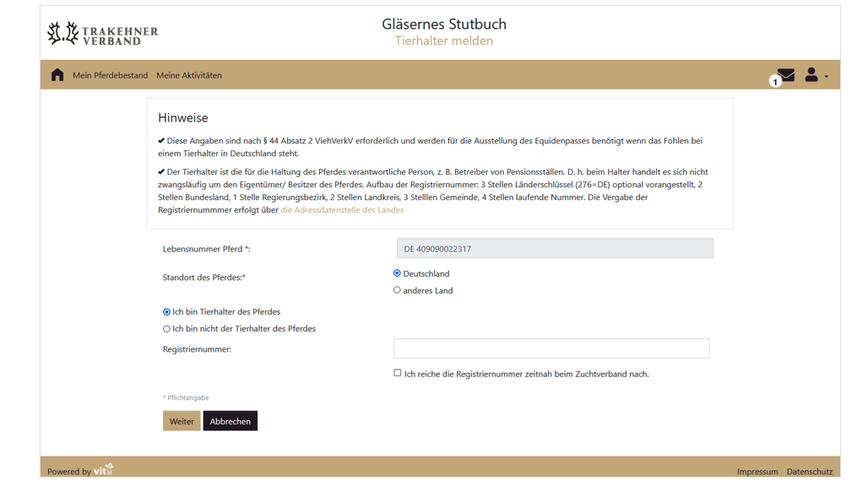Click the Lebensnummer Pferd field
This screenshot has height=480, width=868.
pyautogui.click(x=555, y=248)
